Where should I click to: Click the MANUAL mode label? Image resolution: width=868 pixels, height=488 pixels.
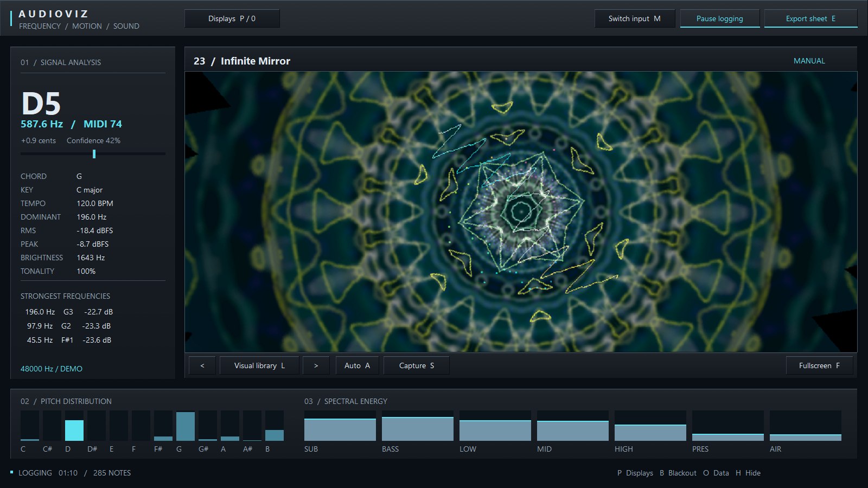pyautogui.click(x=809, y=61)
